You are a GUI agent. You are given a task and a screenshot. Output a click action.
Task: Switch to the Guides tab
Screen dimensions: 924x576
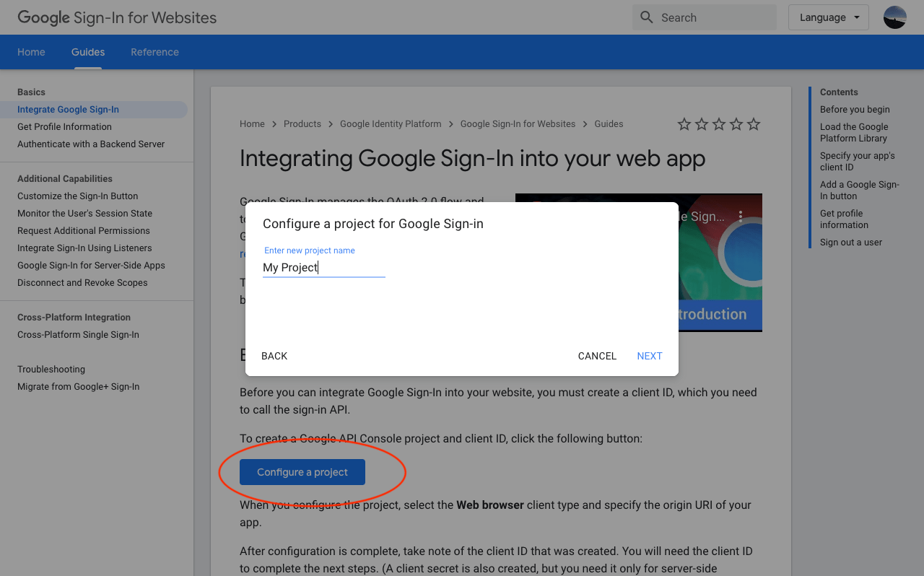tap(88, 52)
